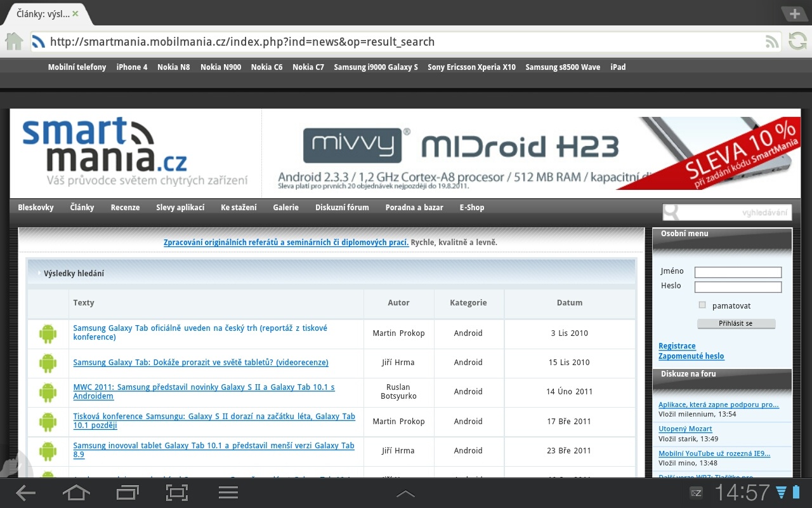
Task: Select the iPhone 4 top link
Action: point(132,67)
